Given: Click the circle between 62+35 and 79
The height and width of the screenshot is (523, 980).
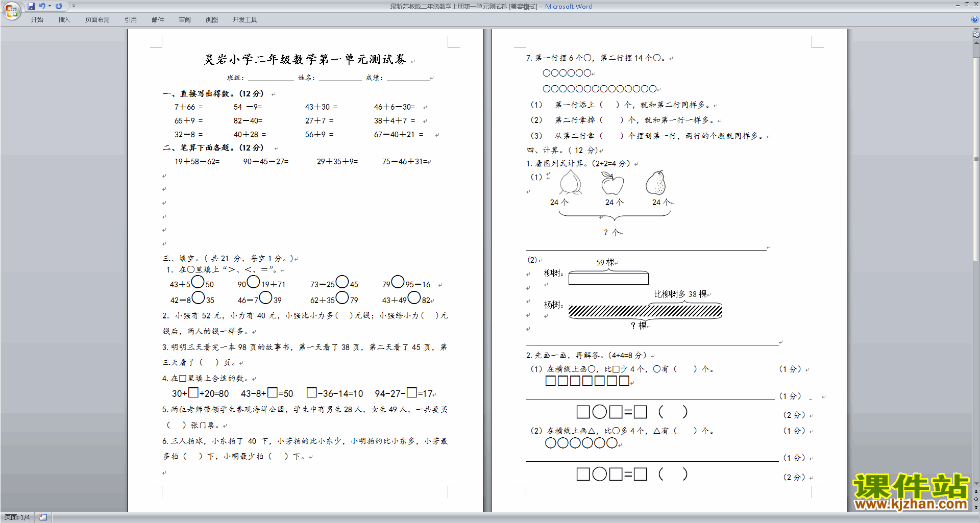Looking at the screenshot, I should click(x=342, y=297).
